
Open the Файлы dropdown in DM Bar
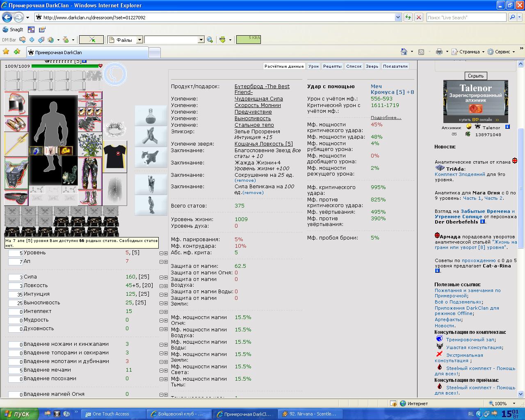pyautogui.click(x=139, y=40)
